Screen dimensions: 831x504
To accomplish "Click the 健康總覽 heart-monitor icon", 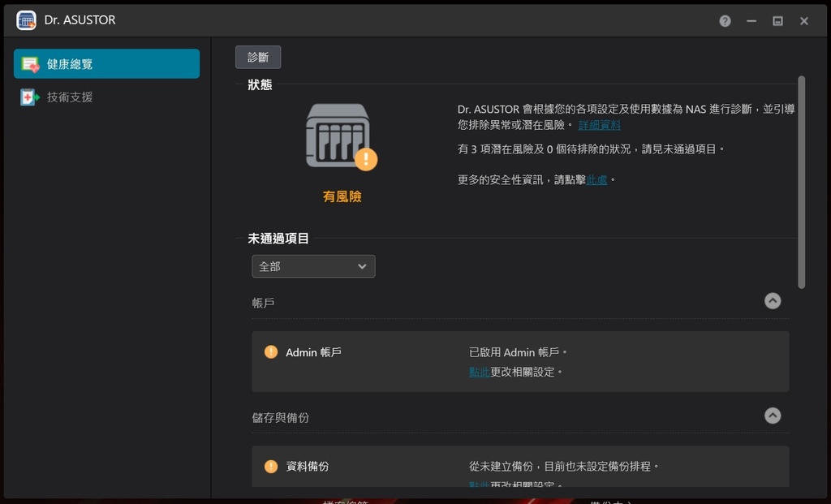I will 30,64.
